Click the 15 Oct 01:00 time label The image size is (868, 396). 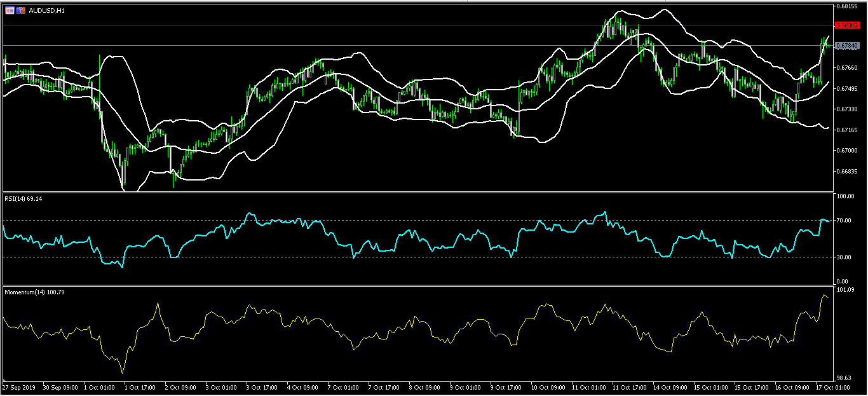click(x=710, y=386)
